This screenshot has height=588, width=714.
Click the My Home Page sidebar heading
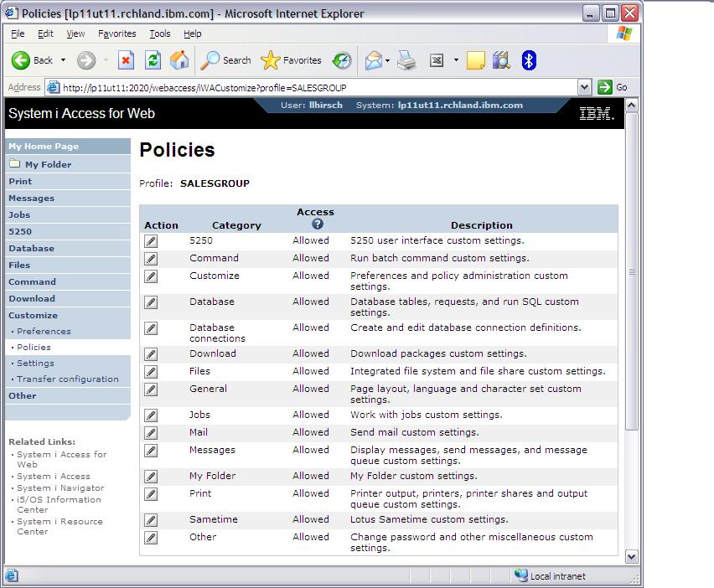click(x=67, y=146)
